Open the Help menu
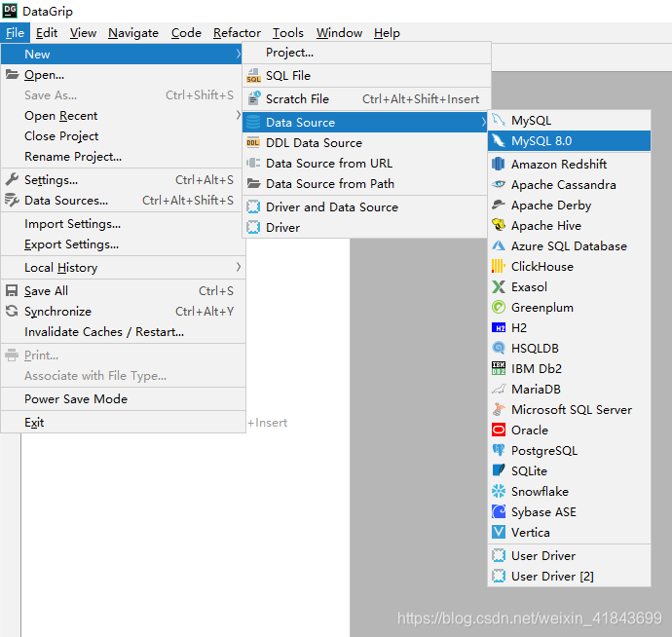 click(x=387, y=33)
